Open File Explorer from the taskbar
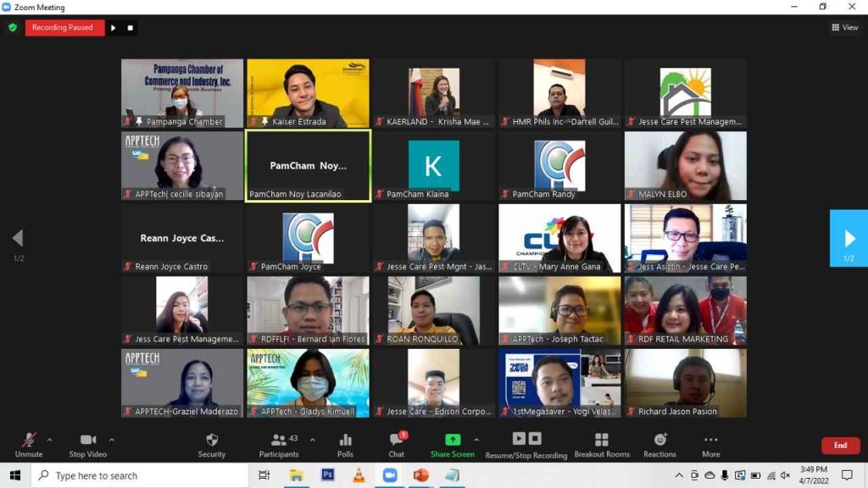Screen dimensions: 868x488 pyautogui.click(x=296, y=475)
